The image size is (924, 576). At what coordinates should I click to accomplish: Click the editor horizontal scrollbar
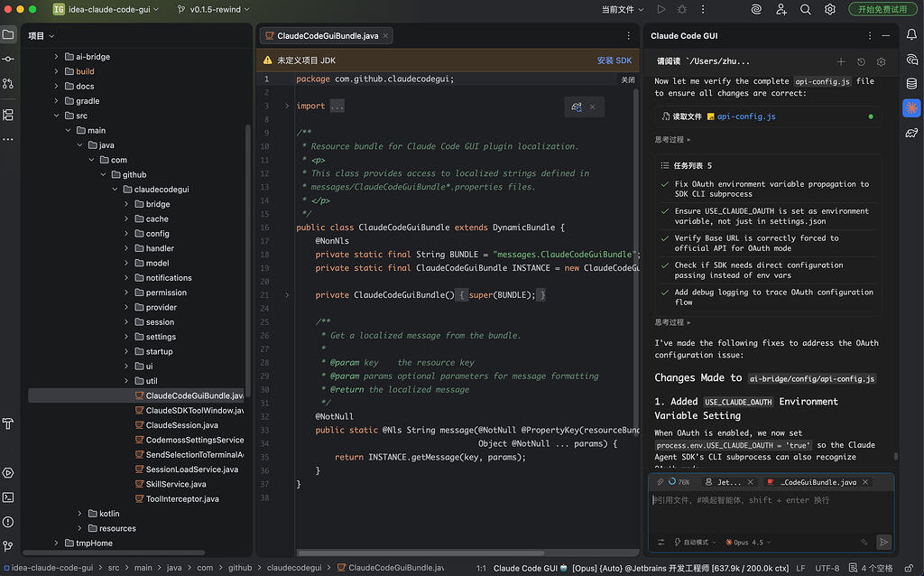pos(420,553)
